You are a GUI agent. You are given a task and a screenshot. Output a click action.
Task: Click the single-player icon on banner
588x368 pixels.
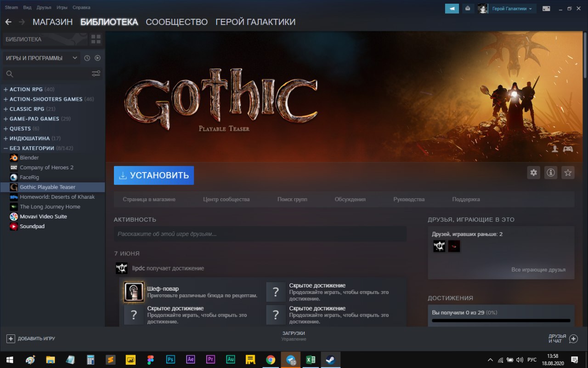point(555,149)
